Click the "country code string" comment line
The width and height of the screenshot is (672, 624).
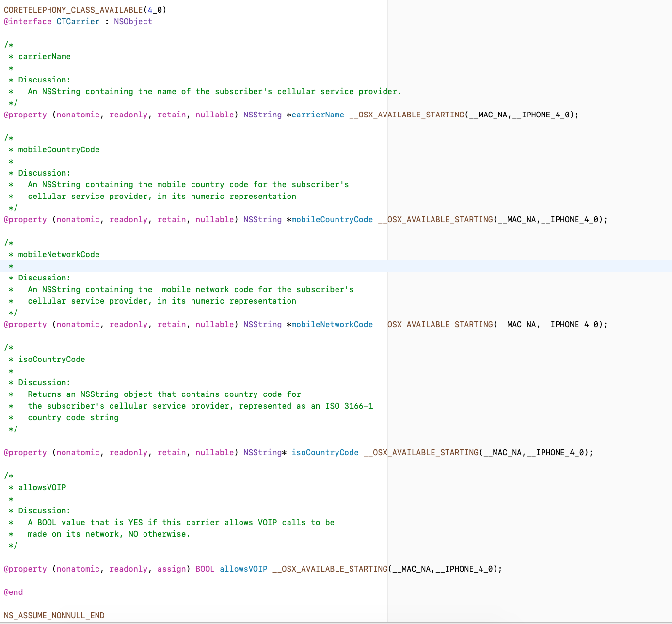point(73,417)
